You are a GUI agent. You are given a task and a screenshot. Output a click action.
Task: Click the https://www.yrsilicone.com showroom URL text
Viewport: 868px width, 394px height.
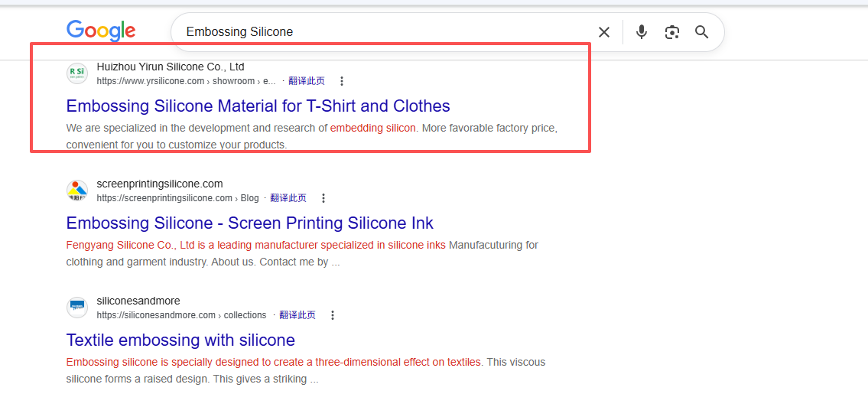pos(186,81)
